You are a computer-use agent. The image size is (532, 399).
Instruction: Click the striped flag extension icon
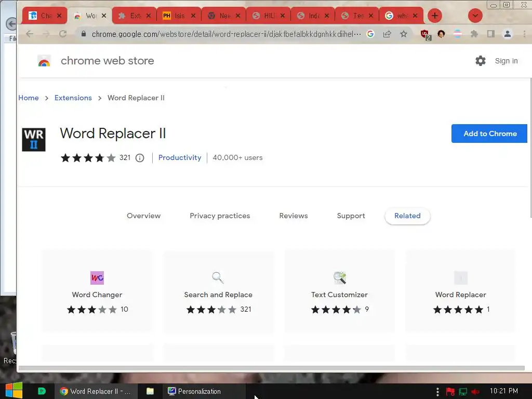tap(457, 34)
